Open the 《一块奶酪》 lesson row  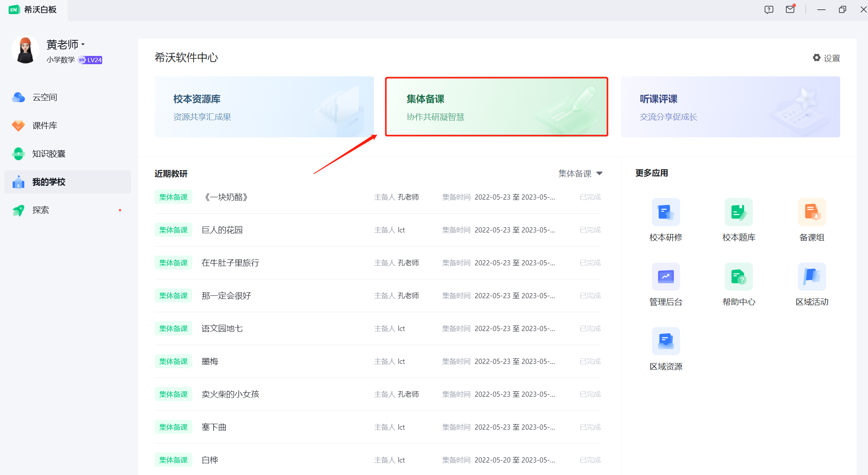[x=378, y=197]
